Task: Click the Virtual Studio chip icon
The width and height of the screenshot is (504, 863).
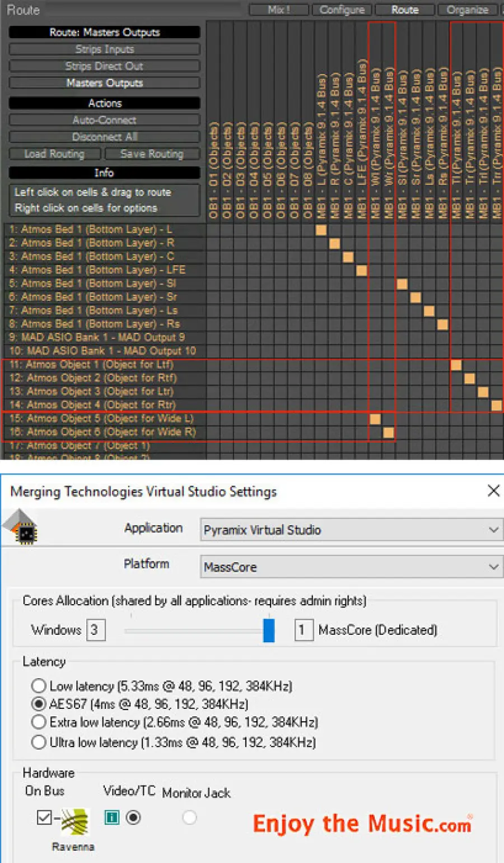Action: tap(20, 528)
